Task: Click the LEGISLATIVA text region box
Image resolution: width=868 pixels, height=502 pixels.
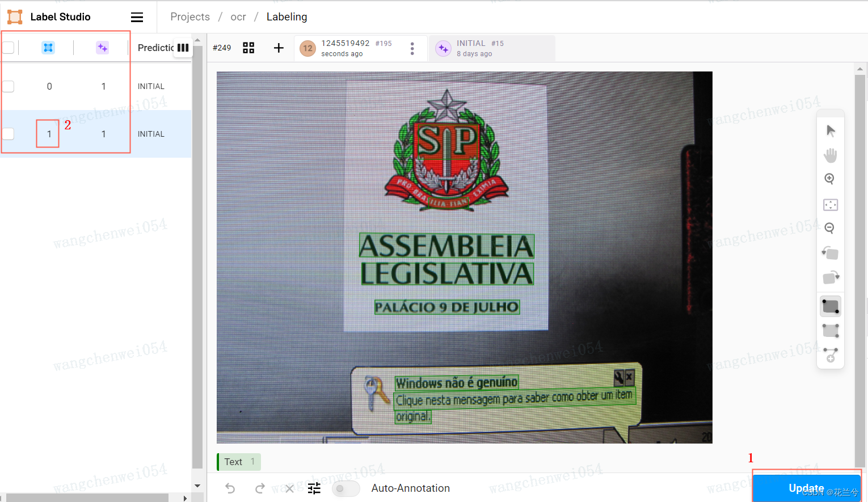Action: click(447, 273)
